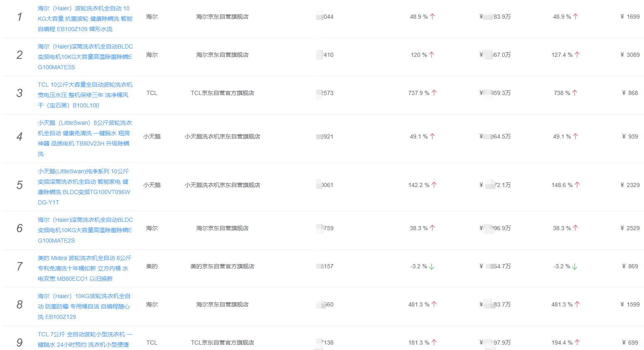
Task: Click the revenue value ending 83.9万
Action: (x=495, y=17)
